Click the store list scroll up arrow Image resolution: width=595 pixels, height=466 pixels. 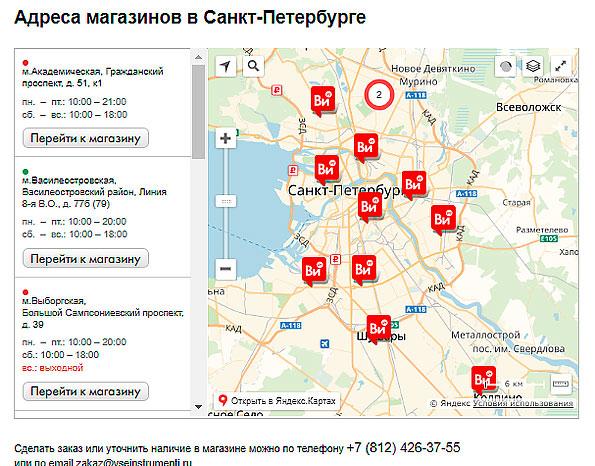[198, 57]
